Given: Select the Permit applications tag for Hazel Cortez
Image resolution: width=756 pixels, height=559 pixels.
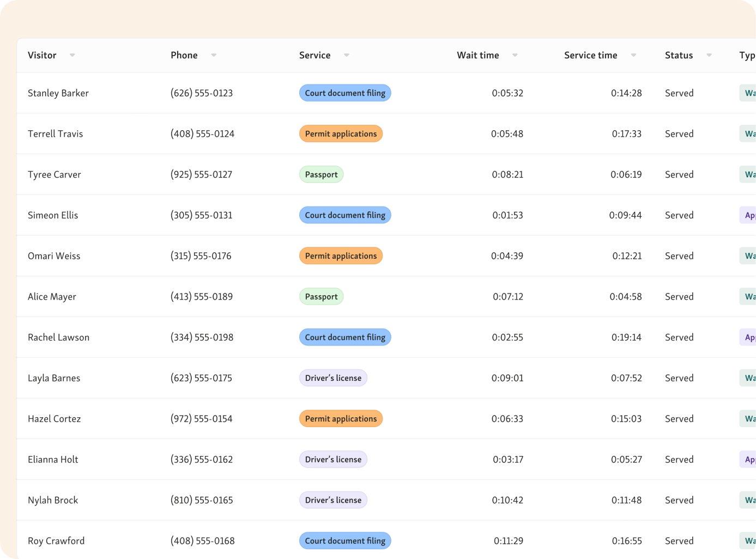Looking at the screenshot, I should click(341, 418).
